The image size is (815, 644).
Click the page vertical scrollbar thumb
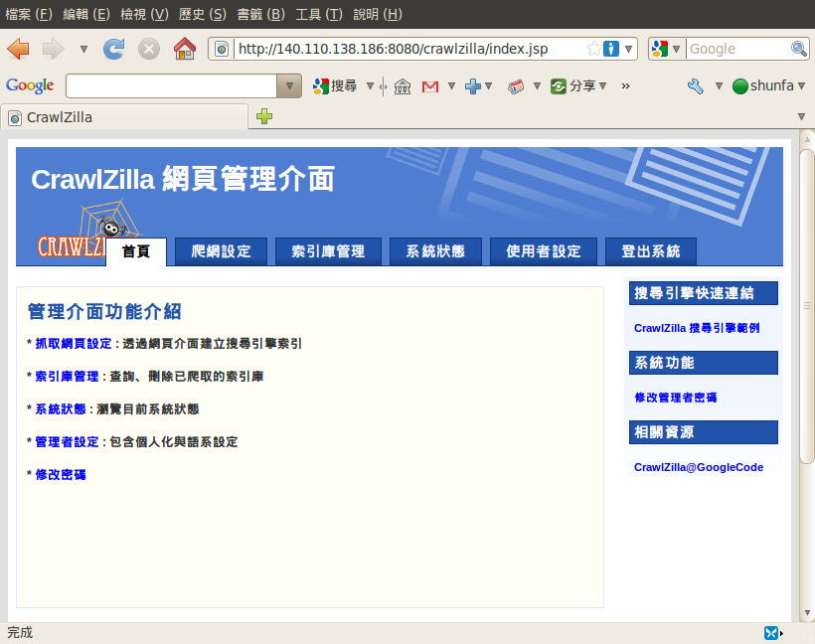(x=807, y=306)
